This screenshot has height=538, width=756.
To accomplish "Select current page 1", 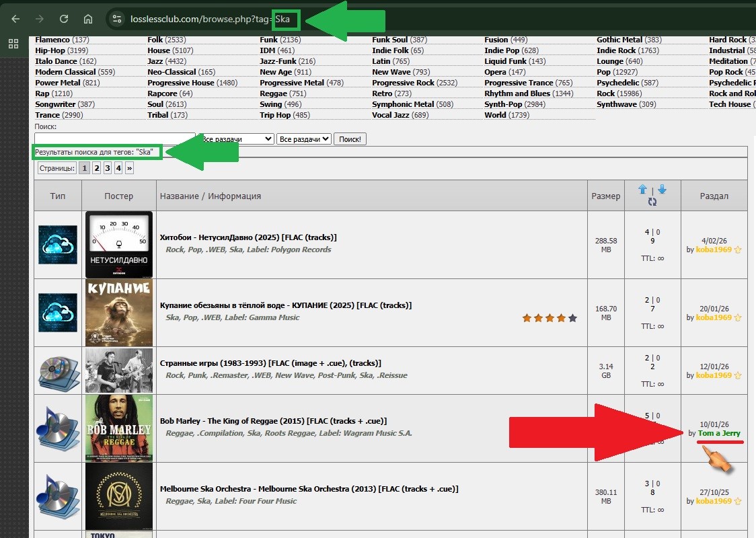I will [x=84, y=168].
